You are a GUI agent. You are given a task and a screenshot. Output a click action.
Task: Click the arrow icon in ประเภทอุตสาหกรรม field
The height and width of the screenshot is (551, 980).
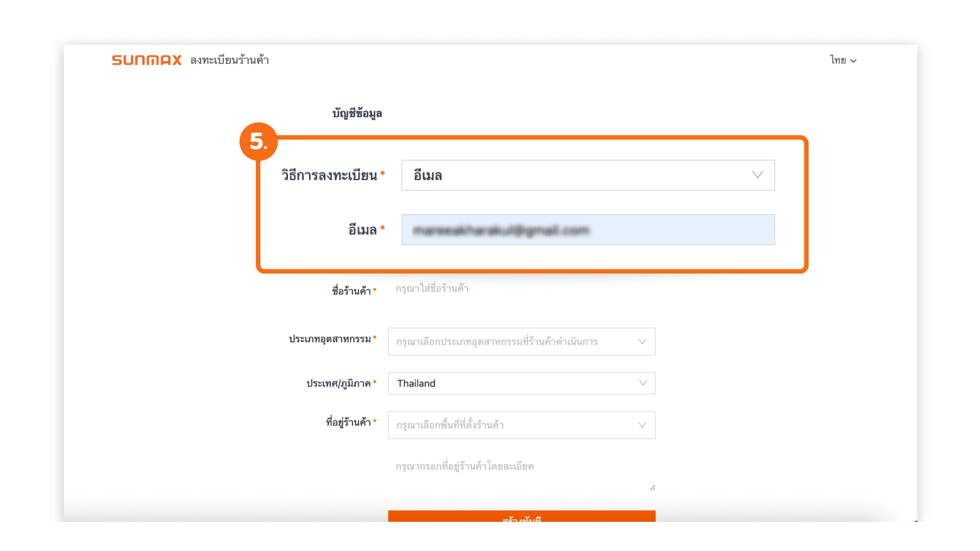click(x=642, y=341)
